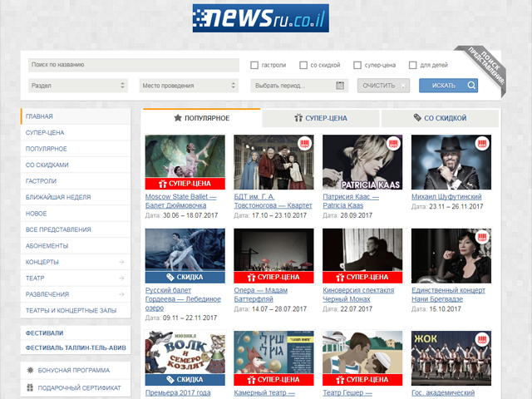The height and width of the screenshot is (399, 532).
Task: Click the ticket badge on Patricia Kaas image
Action: (393, 143)
